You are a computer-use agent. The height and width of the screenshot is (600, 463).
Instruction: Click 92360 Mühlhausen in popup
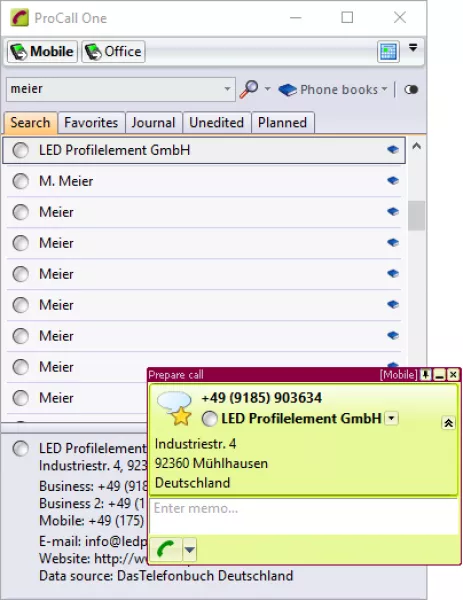click(x=211, y=463)
